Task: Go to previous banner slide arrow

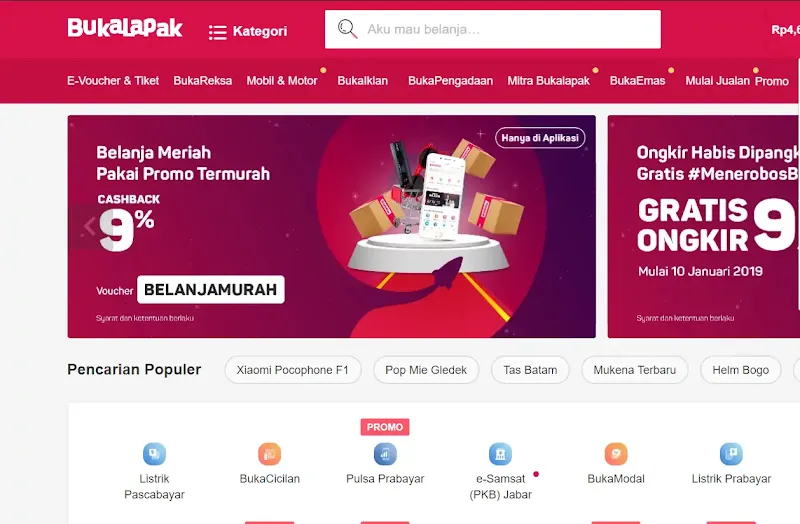Action: pyautogui.click(x=90, y=226)
